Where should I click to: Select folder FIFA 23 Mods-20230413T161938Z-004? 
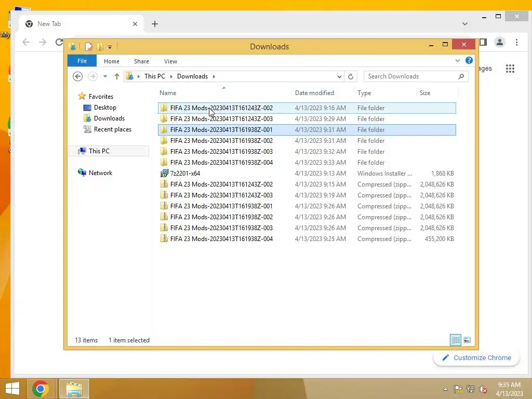pos(307,163)
